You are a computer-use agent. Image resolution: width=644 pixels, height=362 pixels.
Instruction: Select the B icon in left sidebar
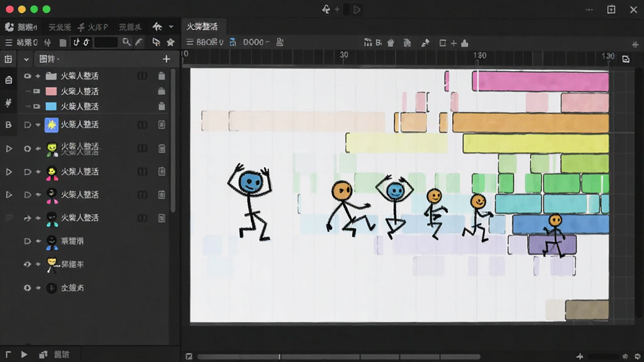click(x=8, y=125)
